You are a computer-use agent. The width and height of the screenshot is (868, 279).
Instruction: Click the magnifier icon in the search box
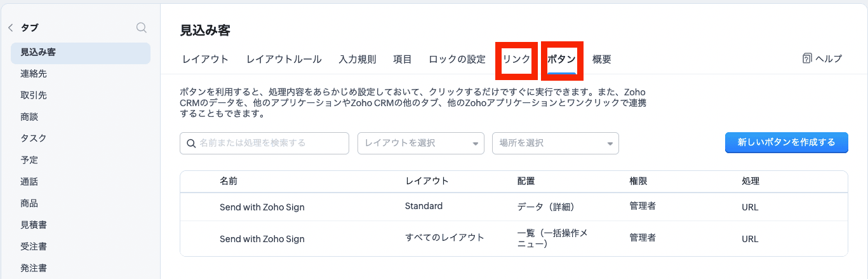point(191,144)
